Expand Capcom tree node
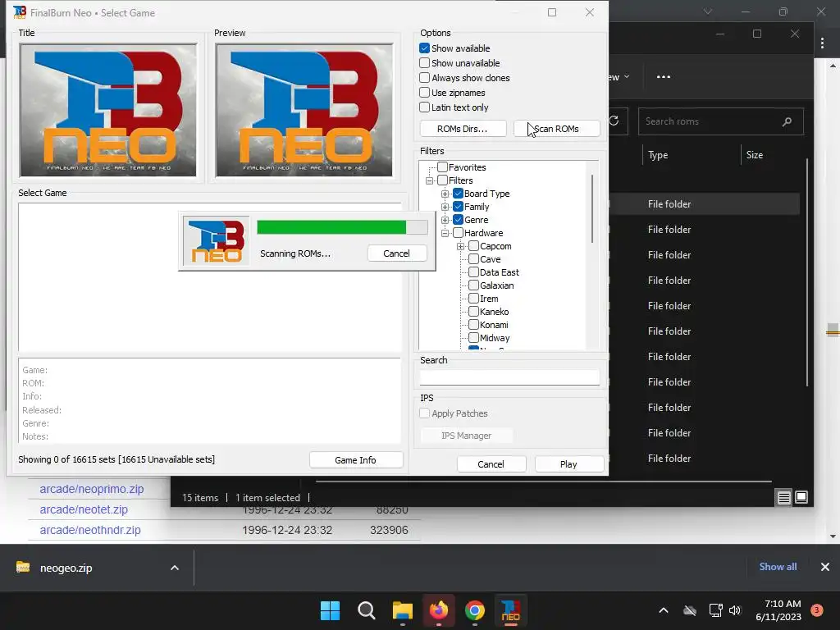The height and width of the screenshot is (630, 840). click(460, 246)
